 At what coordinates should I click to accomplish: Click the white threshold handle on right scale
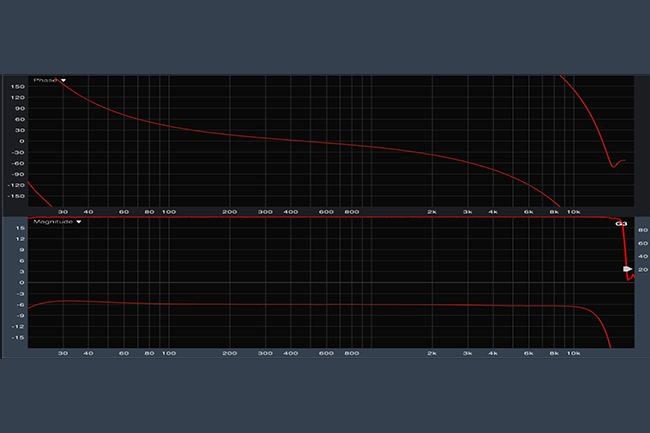[x=627, y=270]
